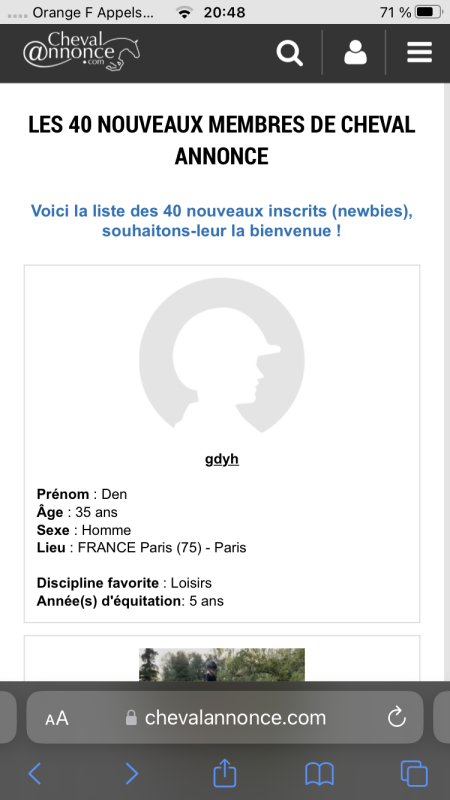Open the Safari share sheet icon
450x800 pixels.
click(224, 772)
